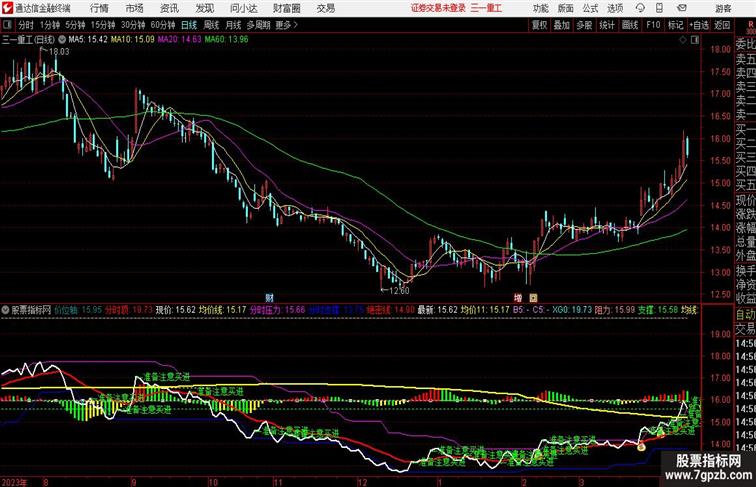Open the 问小达 menu
This screenshot has height=487, width=756.
pos(244,8)
